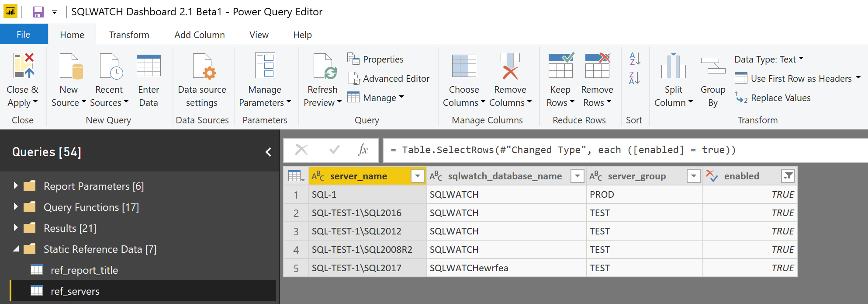Click the Close & Apply icon
This screenshot has width=868, height=304.
click(x=24, y=66)
